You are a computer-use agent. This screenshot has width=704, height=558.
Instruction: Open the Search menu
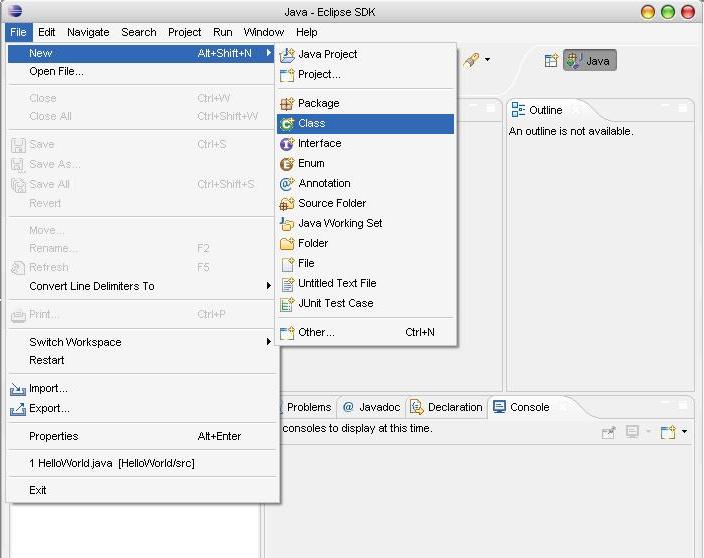click(139, 32)
